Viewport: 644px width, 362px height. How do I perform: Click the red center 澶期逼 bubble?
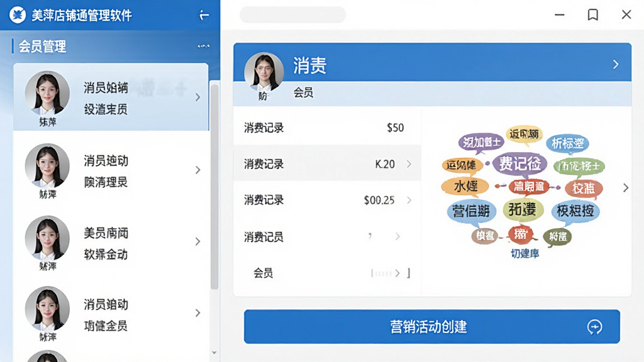[529, 187]
